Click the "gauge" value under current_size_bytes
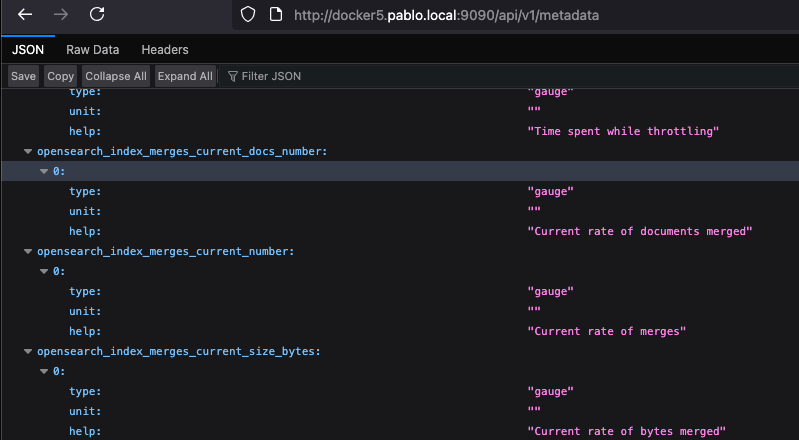799x440 pixels. point(550,391)
